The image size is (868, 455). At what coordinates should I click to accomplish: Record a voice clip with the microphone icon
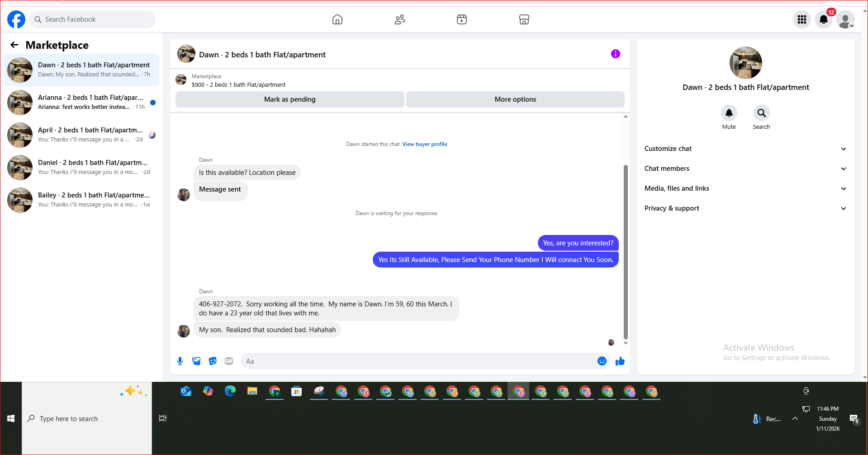(180, 361)
